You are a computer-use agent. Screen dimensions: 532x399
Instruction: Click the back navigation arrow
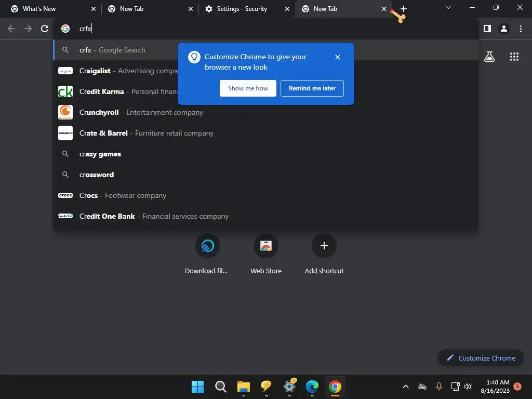11,29
